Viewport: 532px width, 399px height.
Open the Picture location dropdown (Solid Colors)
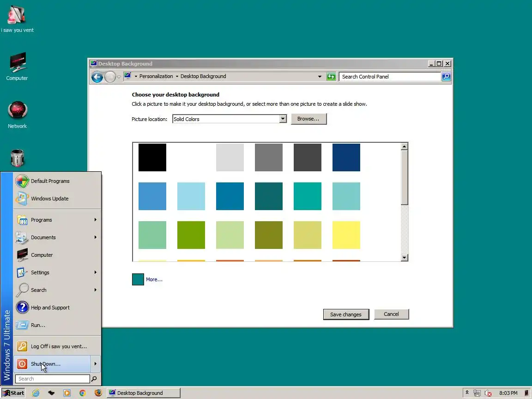283,119
